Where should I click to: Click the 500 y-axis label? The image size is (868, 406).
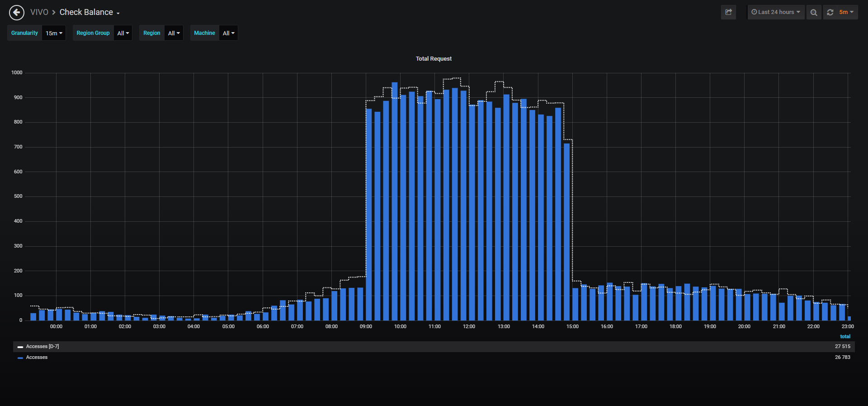18,196
